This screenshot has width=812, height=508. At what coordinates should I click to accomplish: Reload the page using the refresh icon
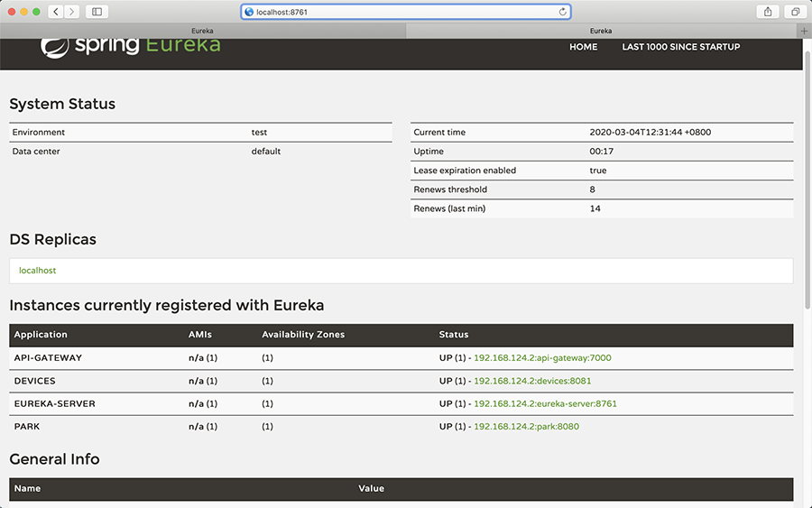point(563,12)
